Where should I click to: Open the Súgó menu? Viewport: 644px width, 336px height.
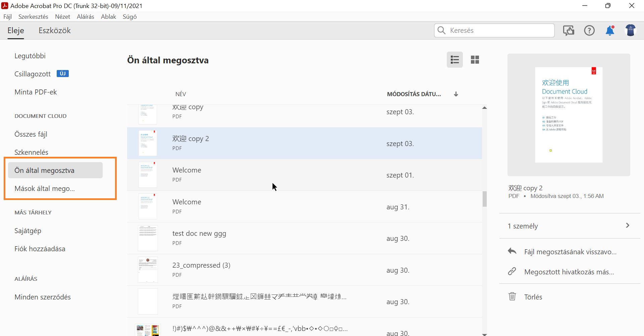click(129, 17)
